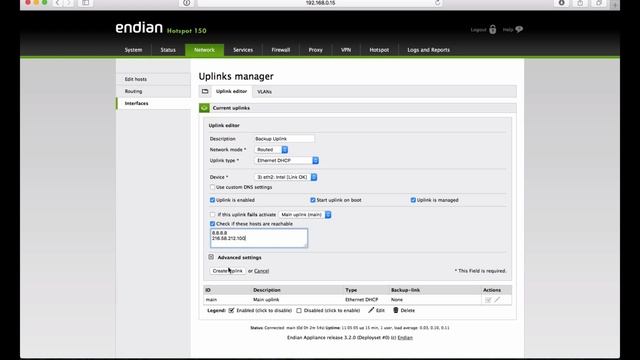
Task: Open the Main uplink (main) failover dropdown
Action: click(x=305, y=215)
